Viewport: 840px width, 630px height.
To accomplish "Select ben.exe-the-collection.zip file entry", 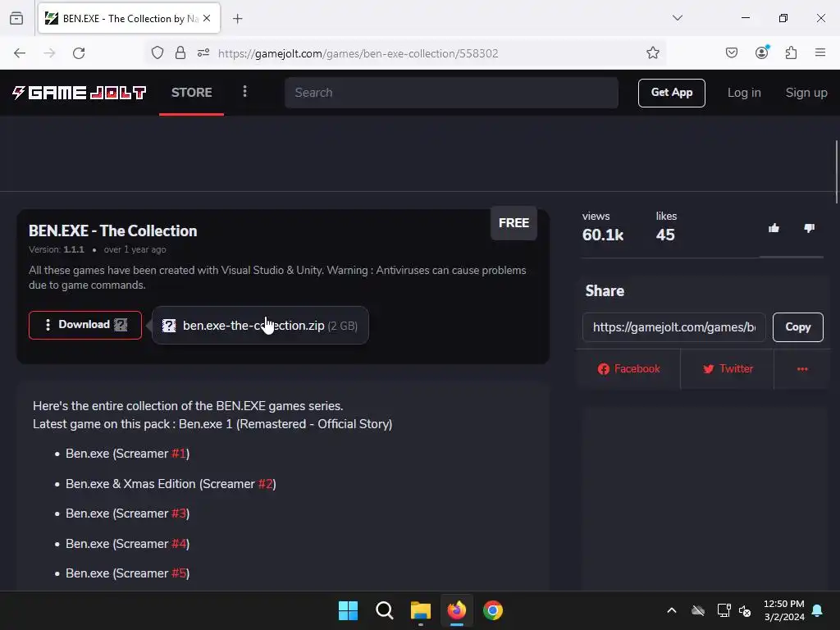I will pyautogui.click(x=260, y=325).
